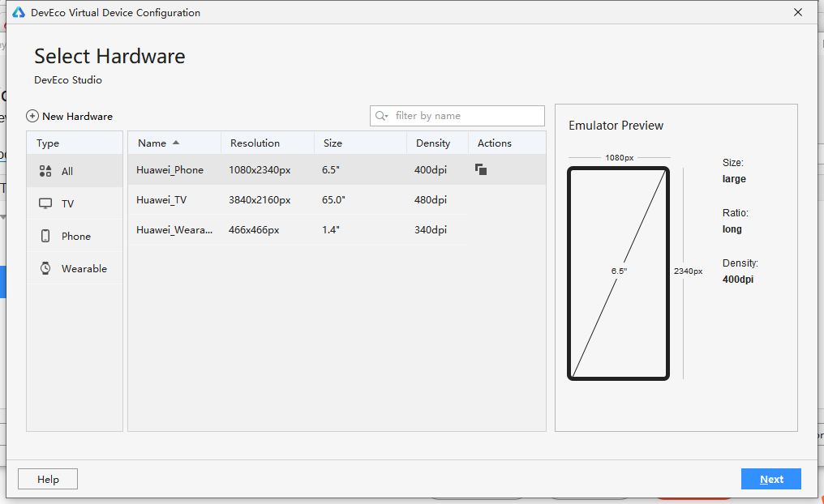The height and width of the screenshot is (504, 824).
Task: Select the Huawei_Weara... row
Action: click(337, 229)
